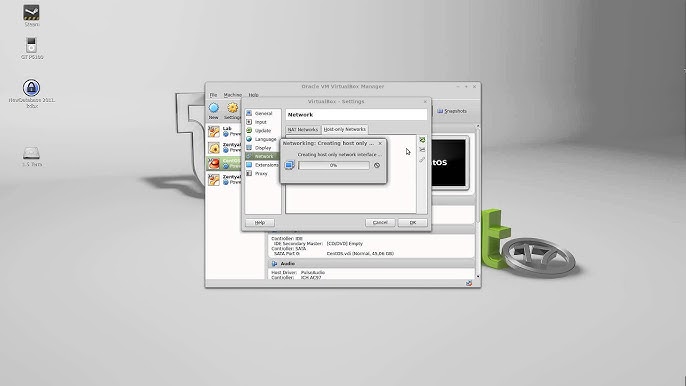The width and height of the screenshot is (686, 386).
Task: Click the Audio section speaker icon
Action: (x=274, y=263)
